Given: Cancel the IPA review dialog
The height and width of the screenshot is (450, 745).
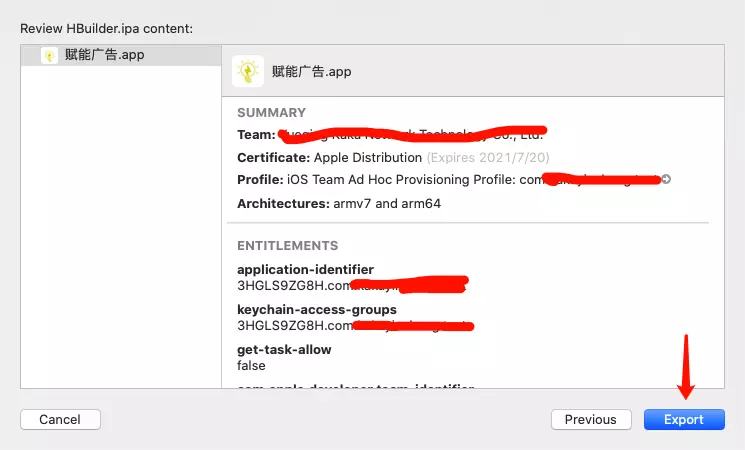Looking at the screenshot, I should click(x=60, y=420).
